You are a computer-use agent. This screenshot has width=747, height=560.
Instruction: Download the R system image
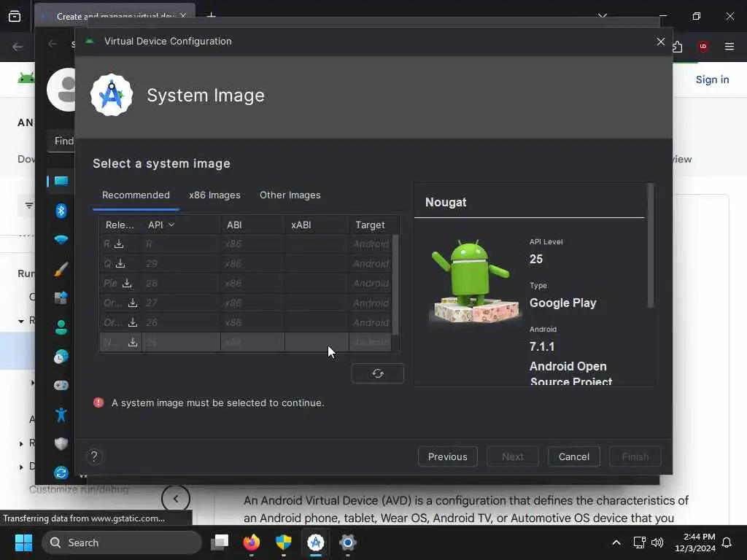pyautogui.click(x=119, y=244)
